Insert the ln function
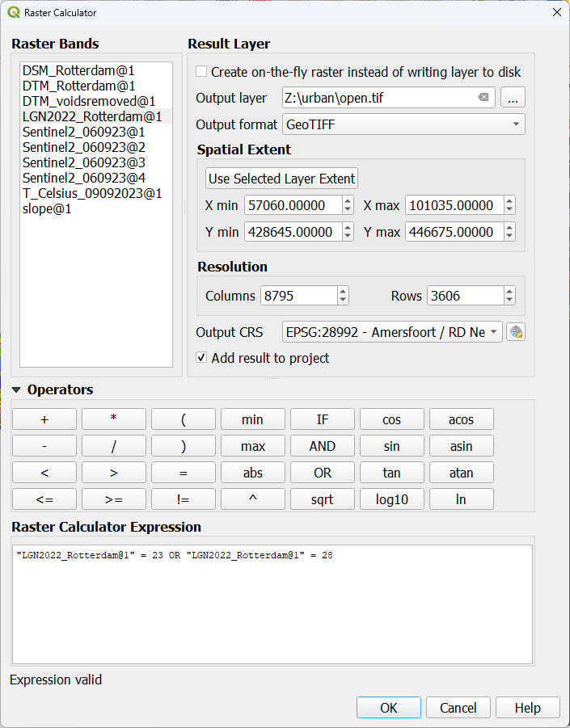 tap(462, 499)
